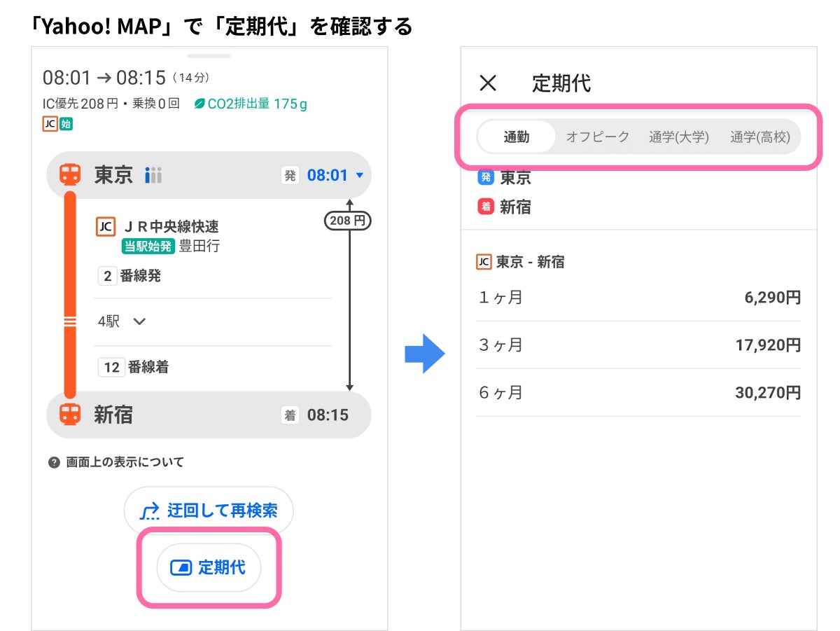Select the 1ヶ月 6,290円 price row

[638, 298]
